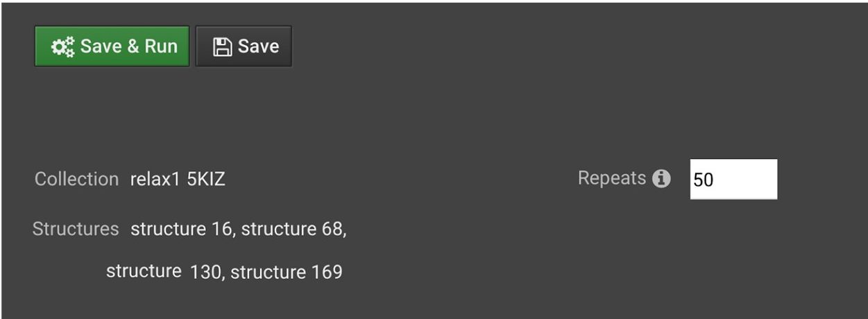Click the number 169 in structures list

[x=327, y=272]
